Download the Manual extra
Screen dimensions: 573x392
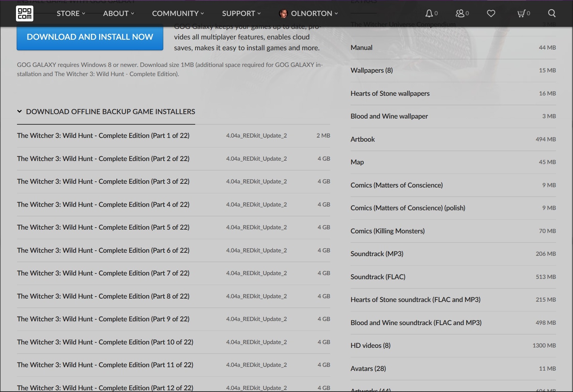tap(453, 48)
